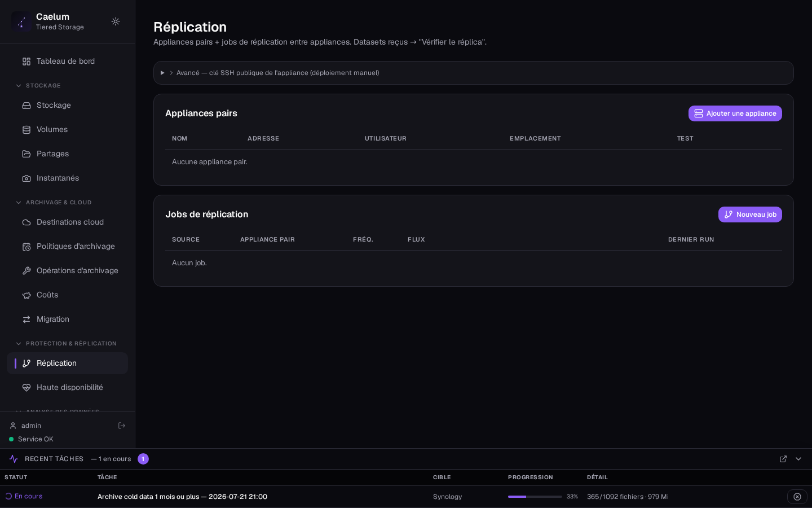Open Tableau de bord dashboard icon
Screen dimensions: 812x508
tap(27, 62)
